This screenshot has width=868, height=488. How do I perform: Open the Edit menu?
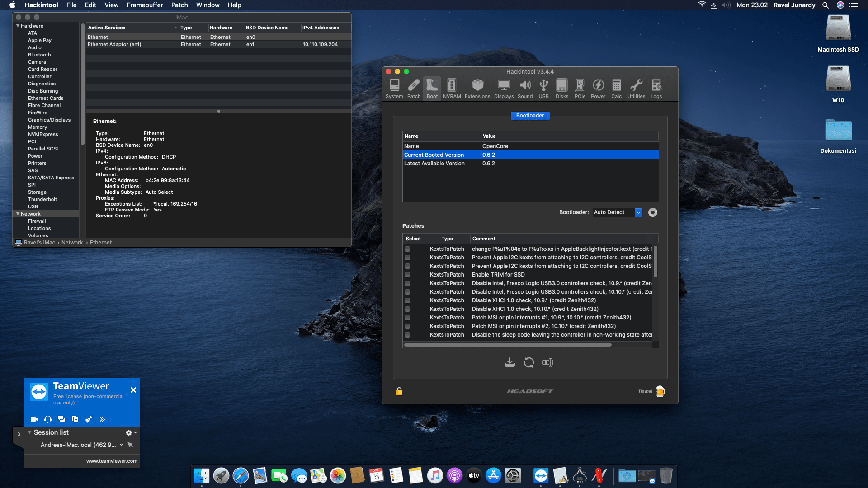90,5
